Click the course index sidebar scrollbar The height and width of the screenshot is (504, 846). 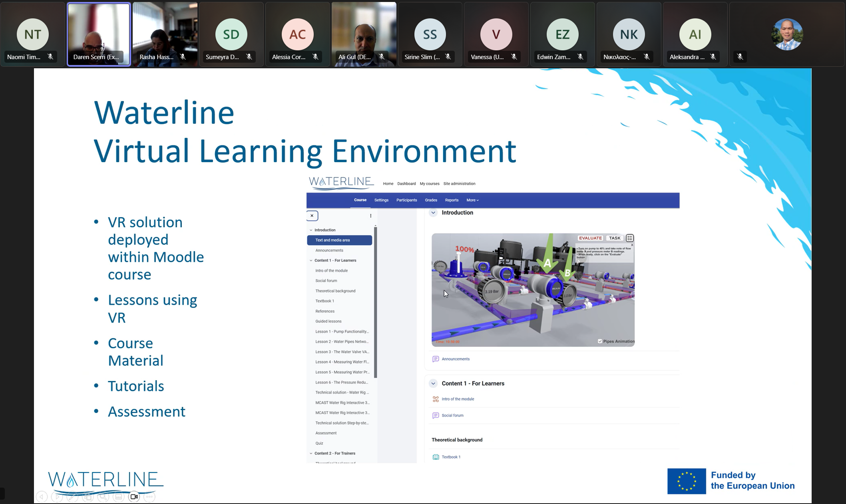[375, 302]
